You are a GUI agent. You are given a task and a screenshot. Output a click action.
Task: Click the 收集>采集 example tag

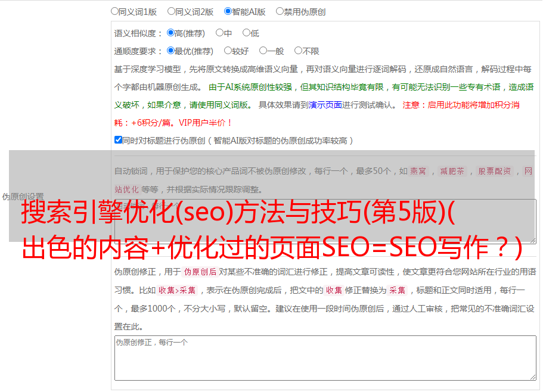177,290
